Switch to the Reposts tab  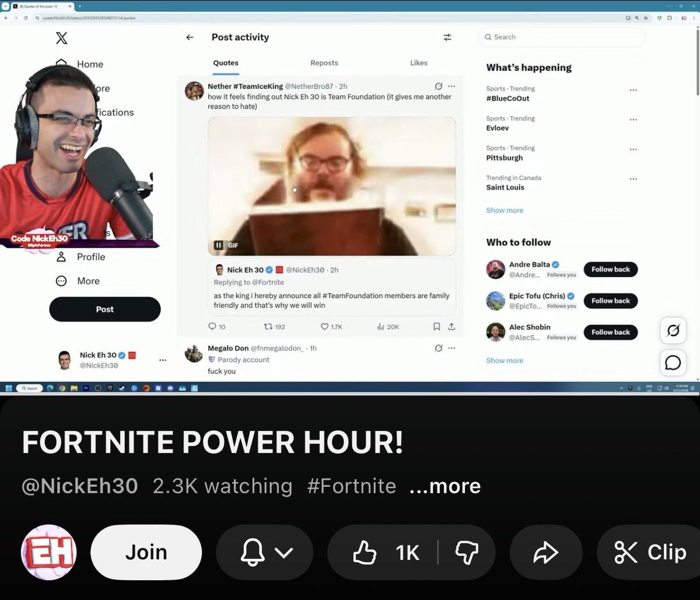click(x=324, y=63)
